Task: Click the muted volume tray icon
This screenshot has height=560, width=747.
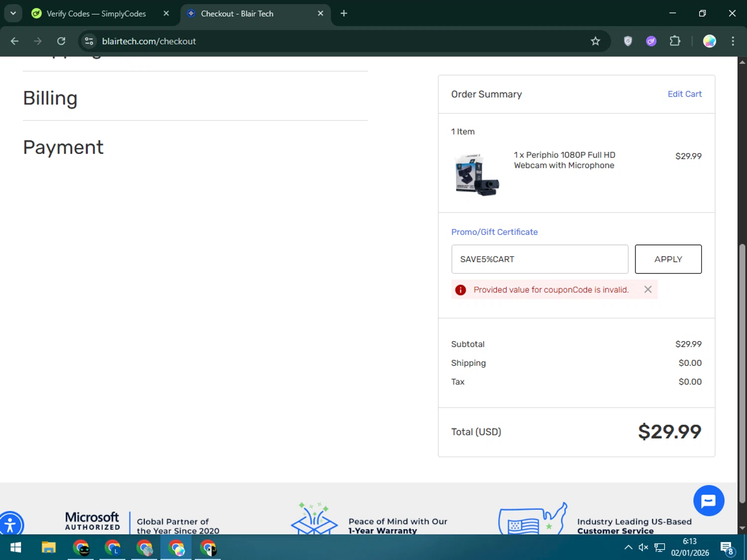Action: (643, 548)
